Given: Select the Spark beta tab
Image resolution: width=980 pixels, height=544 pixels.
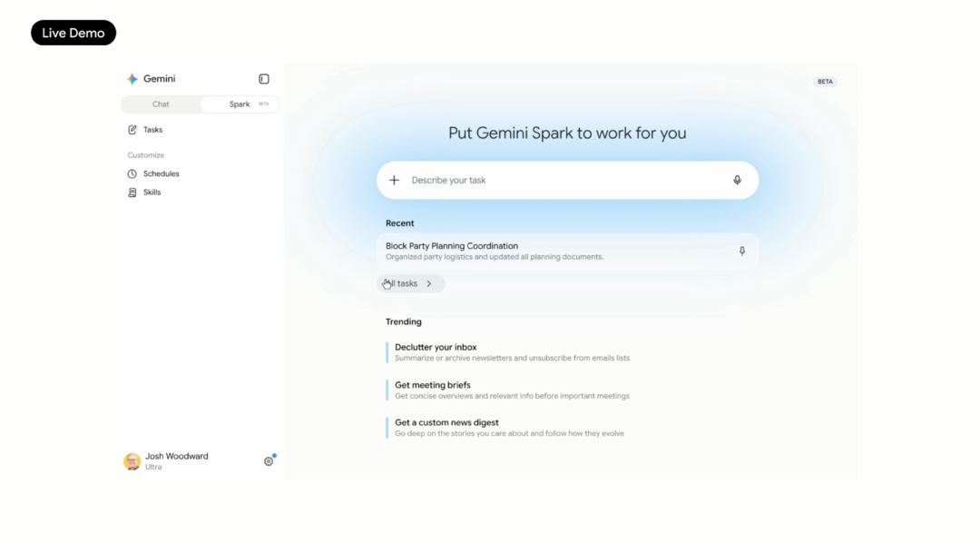Looking at the screenshot, I should coord(240,104).
